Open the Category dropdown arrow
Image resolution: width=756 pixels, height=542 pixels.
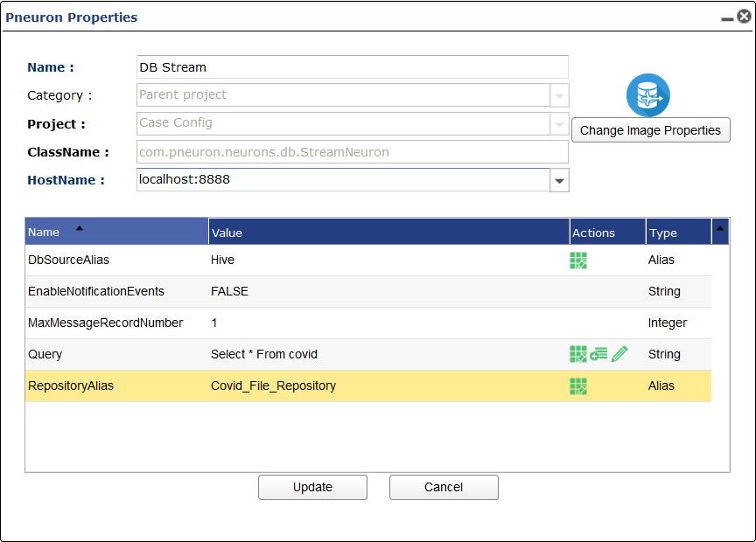tap(559, 95)
